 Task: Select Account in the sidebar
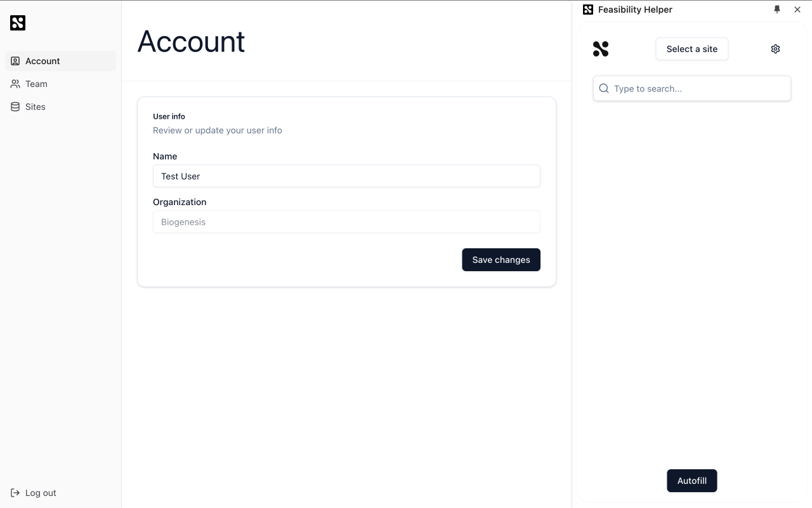43,61
